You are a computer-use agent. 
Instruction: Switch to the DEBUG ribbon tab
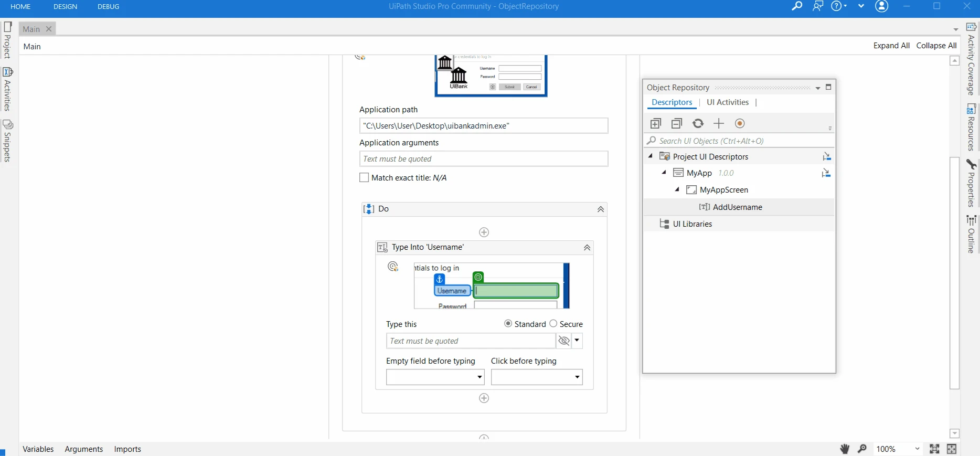(108, 7)
